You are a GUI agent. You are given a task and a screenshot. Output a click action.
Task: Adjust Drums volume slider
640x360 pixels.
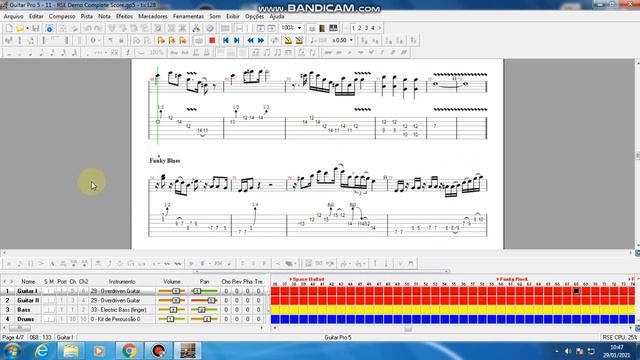pyautogui.click(x=172, y=319)
